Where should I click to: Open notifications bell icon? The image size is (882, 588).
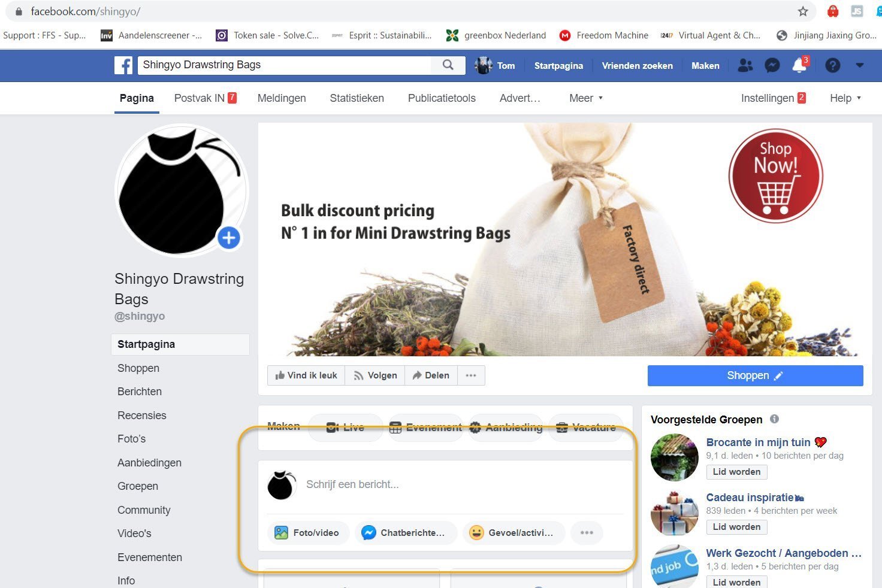pos(799,65)
